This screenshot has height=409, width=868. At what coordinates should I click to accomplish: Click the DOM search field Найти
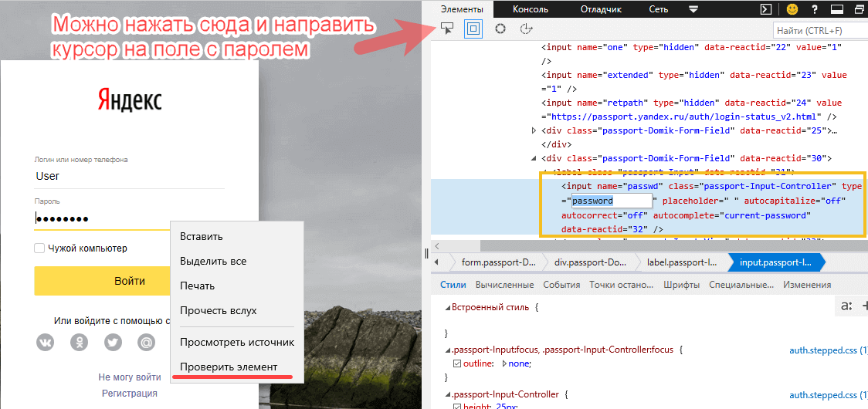click(819, 30)
